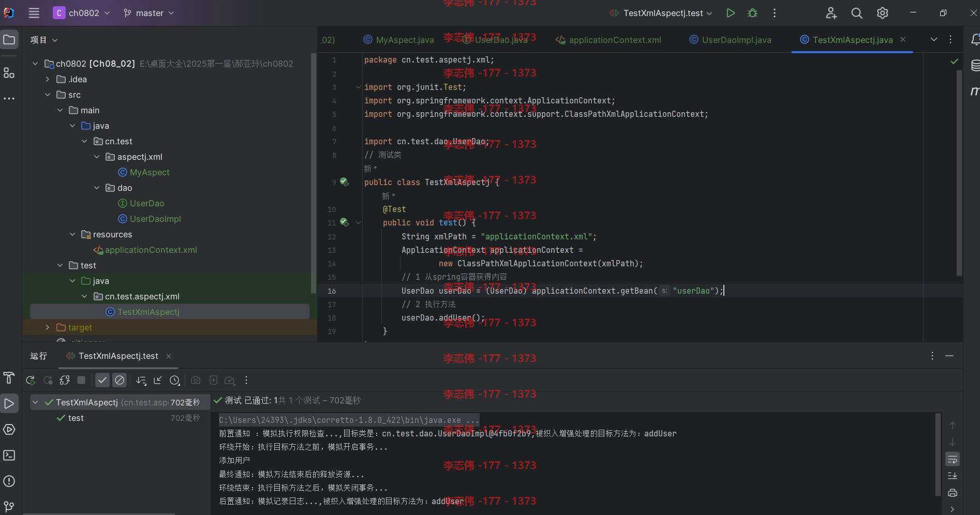Rerun the test in Run panel
Viewport: 980px width, 515px height.
click(x=31, y=381)
